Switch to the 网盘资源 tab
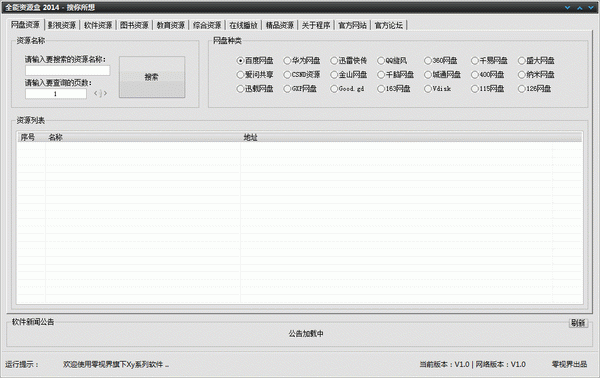The width and height of the screenshot is (600, 378). click(x=25, y=25)
